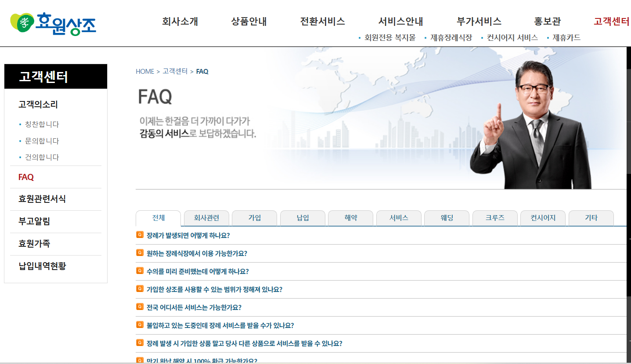Switch to 해약 FAQ tab
631x364 pixels.
coord(351,218)
